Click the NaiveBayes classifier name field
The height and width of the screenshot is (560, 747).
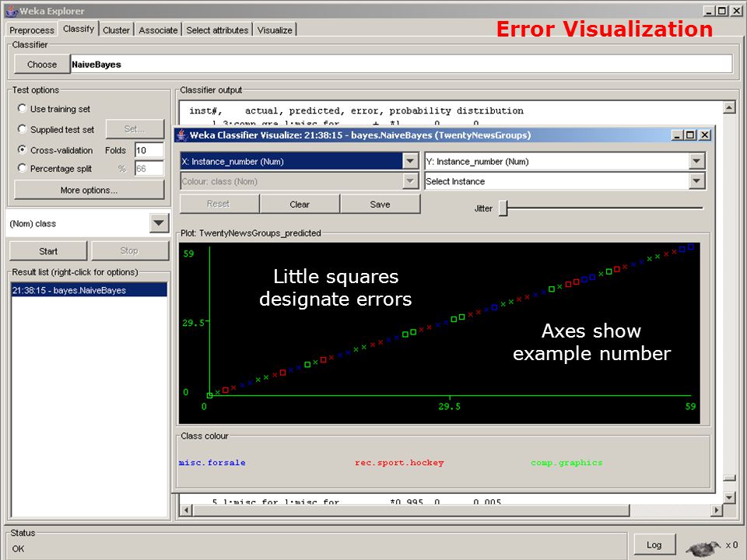pos(402,65)
